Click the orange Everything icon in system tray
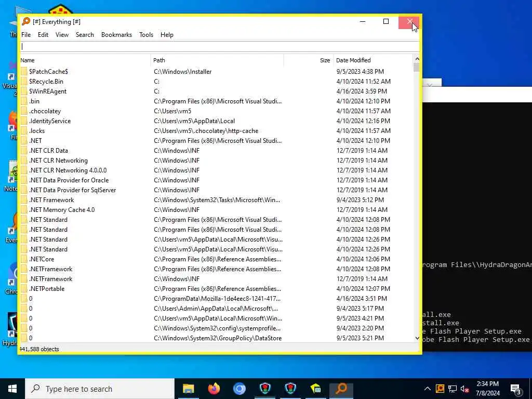The image size is (532, 399). 440,389
